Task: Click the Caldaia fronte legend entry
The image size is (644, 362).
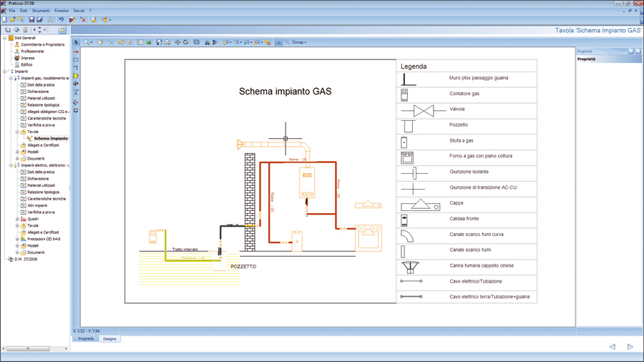Action: [x=464, y=219]
